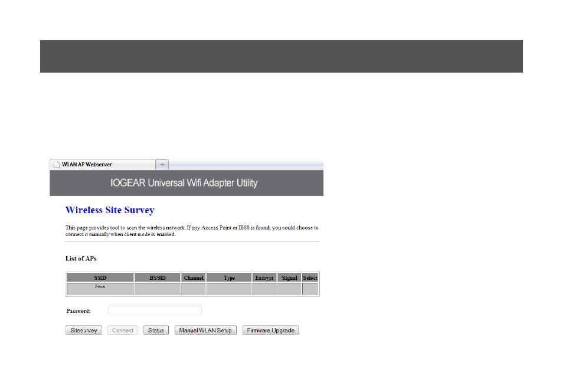
Task: Click the Signal column header
Action: [289, 277]
